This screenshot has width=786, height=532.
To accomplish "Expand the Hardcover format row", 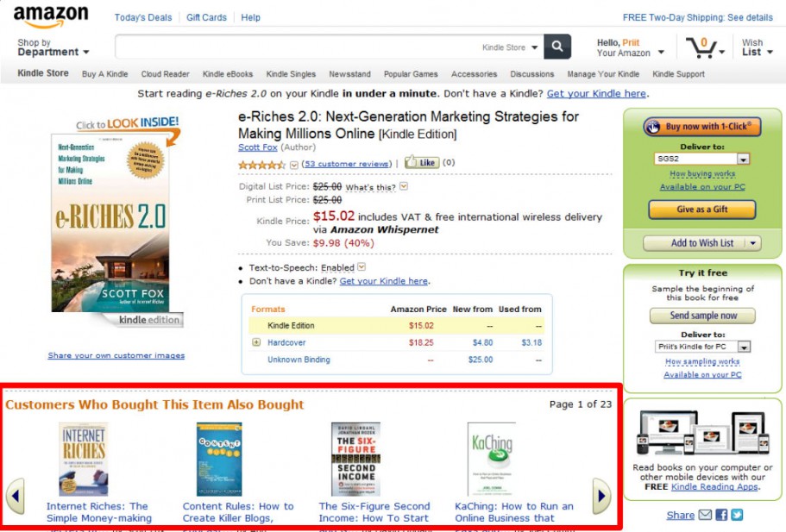I will (256, 342).
